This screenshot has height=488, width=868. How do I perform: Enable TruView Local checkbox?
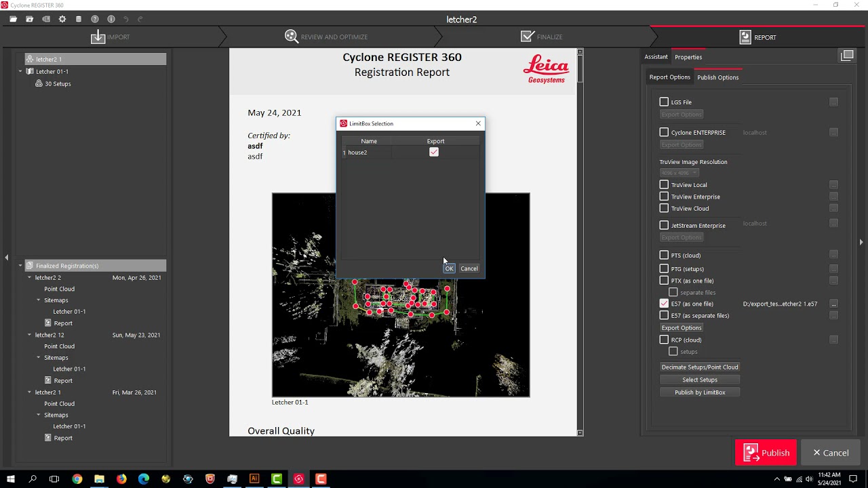[x=664, y=184]
